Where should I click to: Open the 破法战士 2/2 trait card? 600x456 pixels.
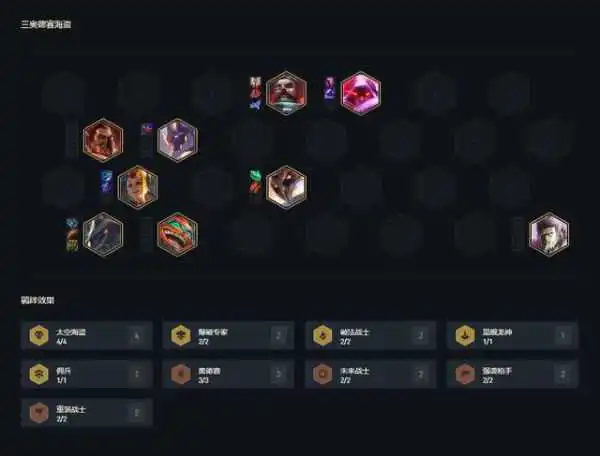tap(371, 335)
